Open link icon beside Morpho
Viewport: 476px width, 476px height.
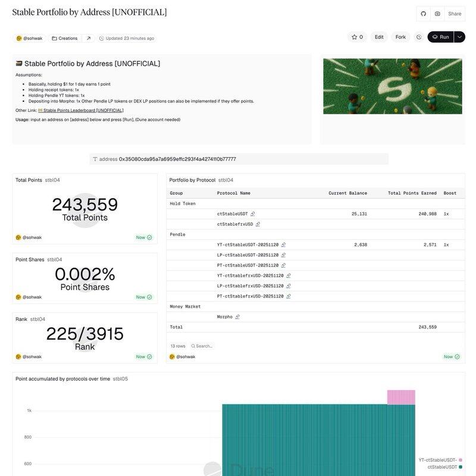tap(237, 317)
